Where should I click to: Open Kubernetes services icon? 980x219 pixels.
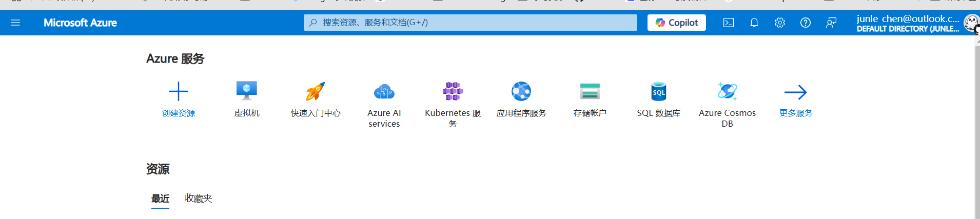pyautogui.click(x=453, y=92)
